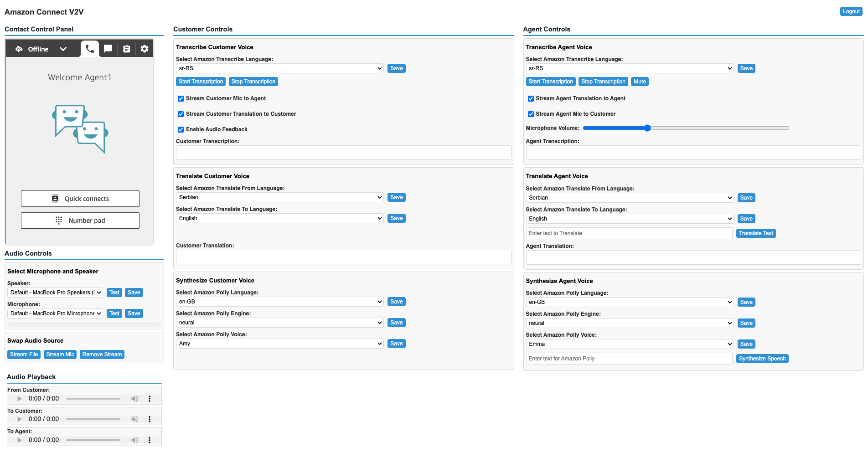This screenshot has width=868, height=452.
Task: Open the phone tab in Contact Control Panel
Action: click(90, 49)
